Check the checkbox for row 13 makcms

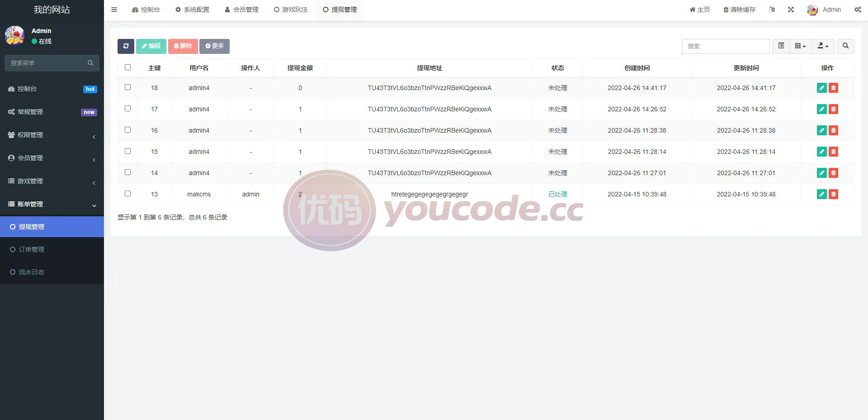pos(127,194)
